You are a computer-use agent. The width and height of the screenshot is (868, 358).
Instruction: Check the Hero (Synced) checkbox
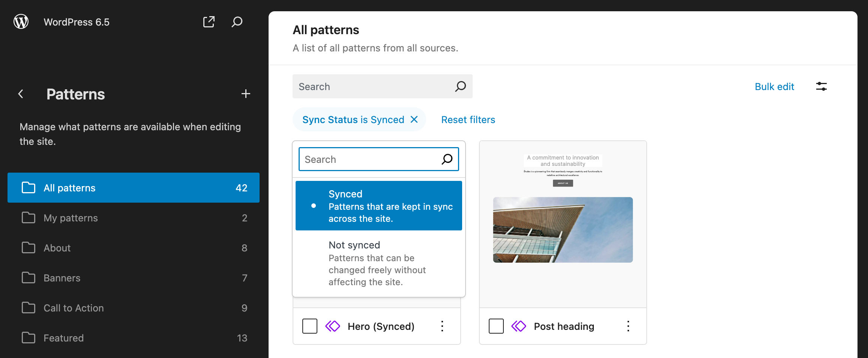tap(310, 326)
